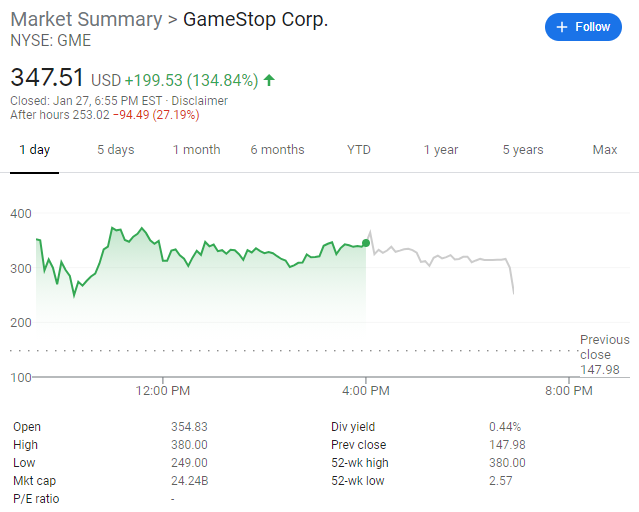Select the 1 day tab
This screenshot has width=639, height=512.
click(34, 150)
